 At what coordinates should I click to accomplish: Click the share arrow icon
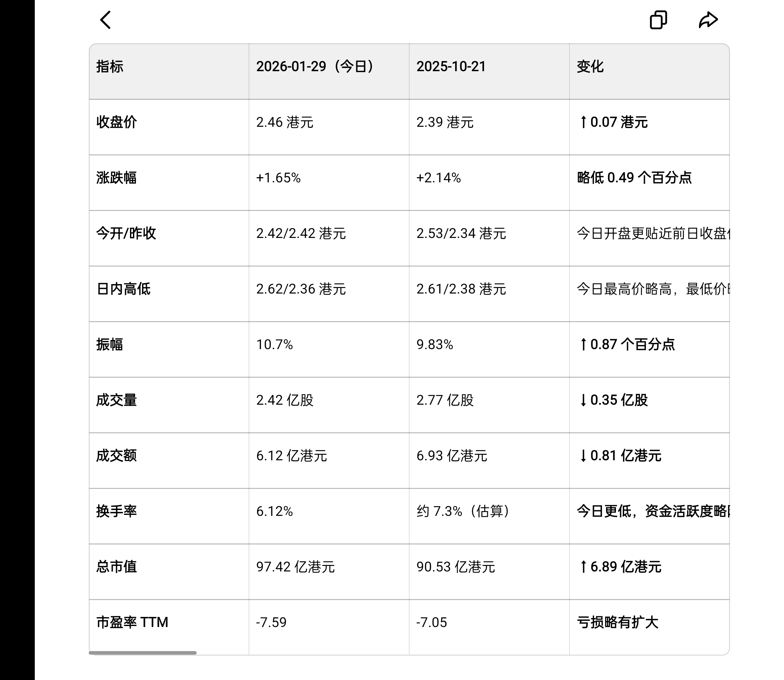(708, 20)
